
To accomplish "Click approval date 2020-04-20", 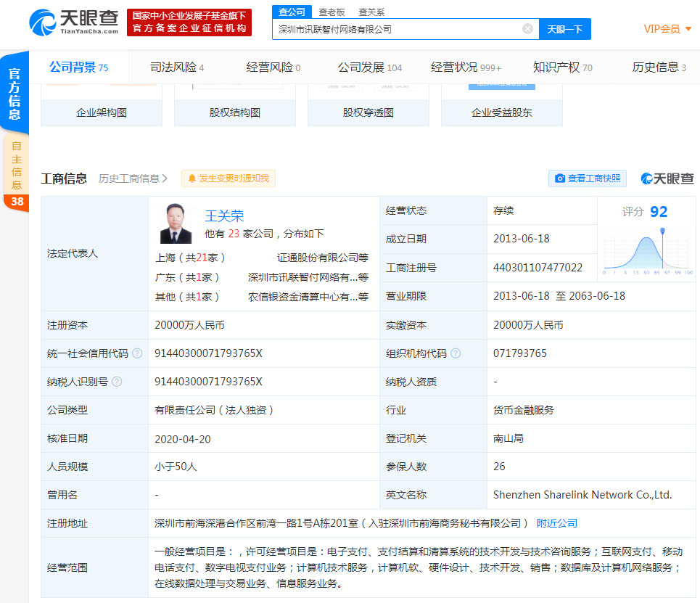I will click(183, 439).
